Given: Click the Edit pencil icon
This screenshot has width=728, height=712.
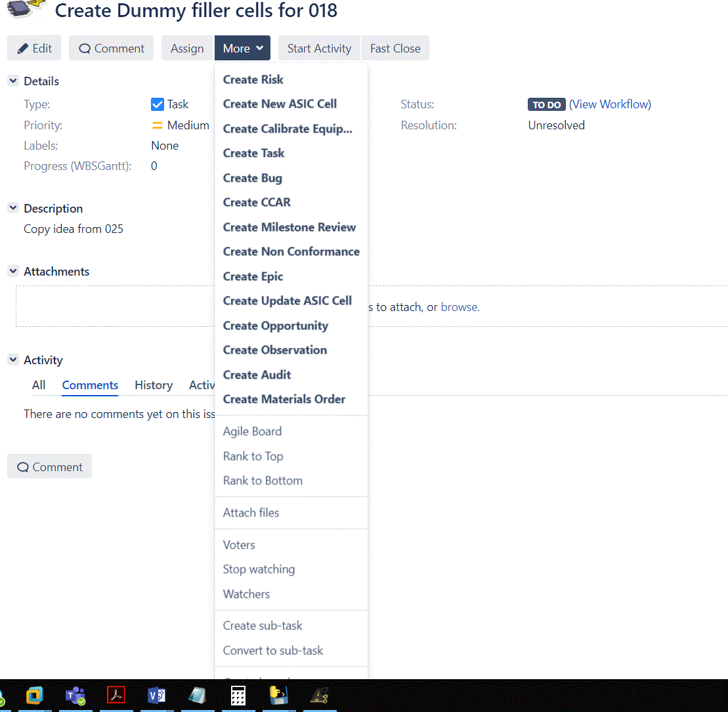Looking at the screenshot, I should click(x=24, y=48).
